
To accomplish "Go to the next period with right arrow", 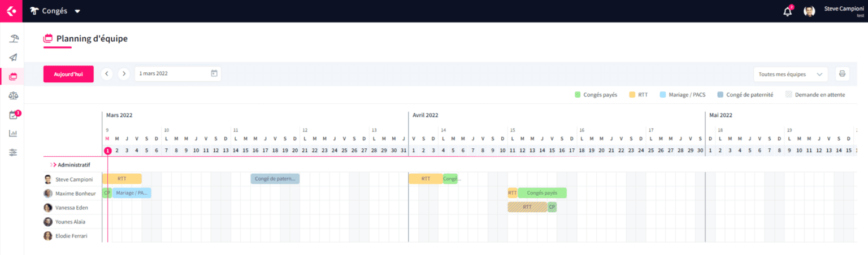I will 124,74.
